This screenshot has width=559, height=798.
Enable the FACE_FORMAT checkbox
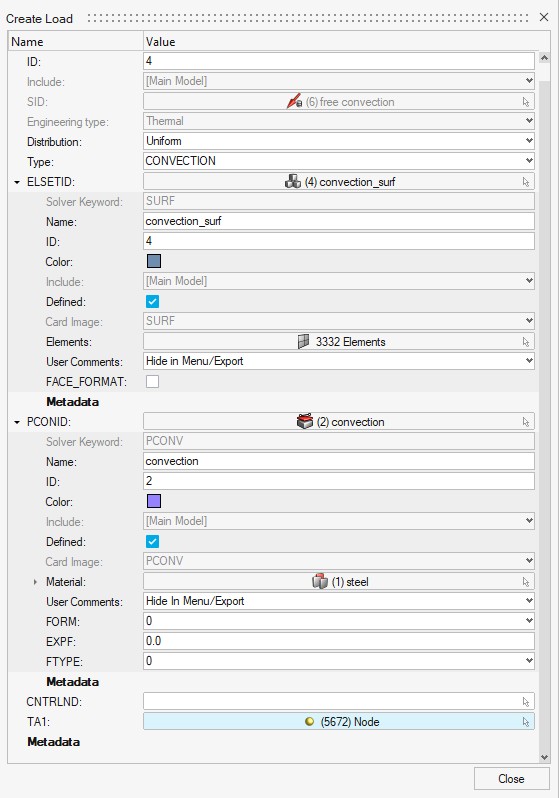(152, 381)
